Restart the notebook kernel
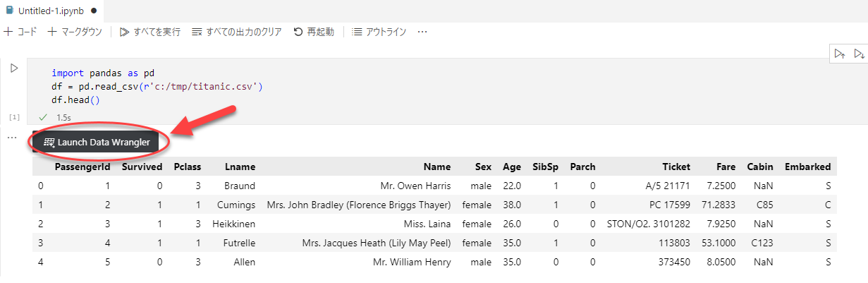The image size is (868, 283). click(313, 32)
